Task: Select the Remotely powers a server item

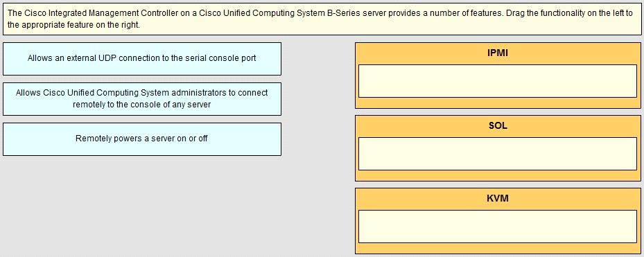Action: click(x=142, y=139)
